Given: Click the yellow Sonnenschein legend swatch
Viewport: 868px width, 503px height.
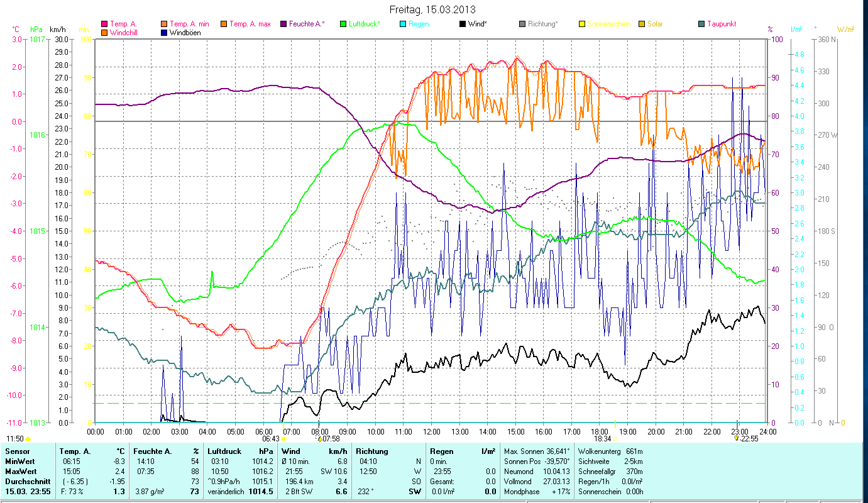Looking at the screenshot, I should pyautogui.click(x=581, y=24).
